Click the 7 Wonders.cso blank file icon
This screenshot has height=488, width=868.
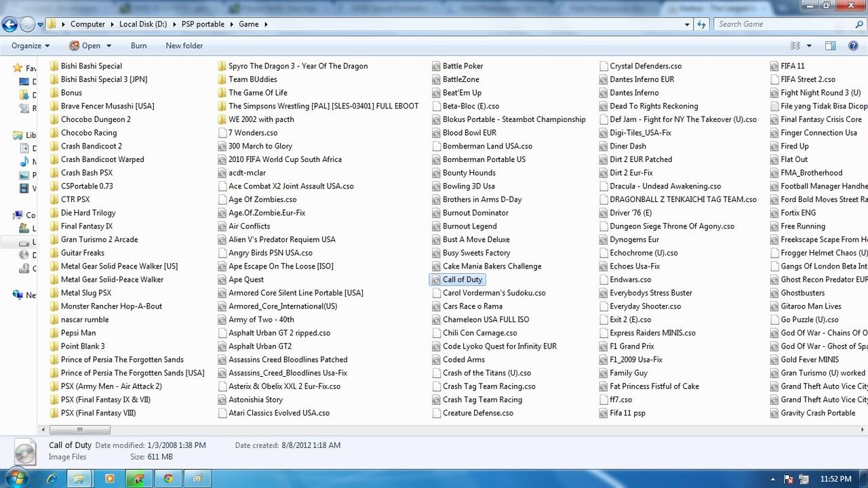222,133
